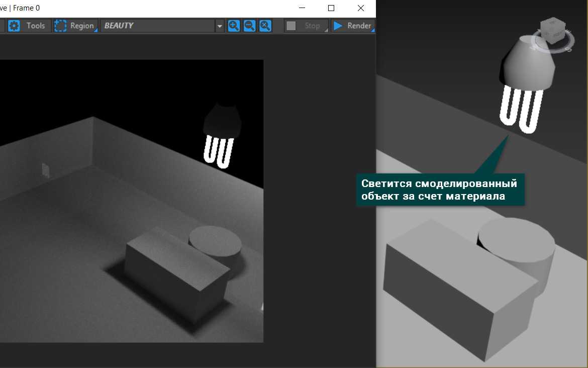Expand the Render button corner flyout
This screenshot has width=588, height=368.
[x=373, y=31]
